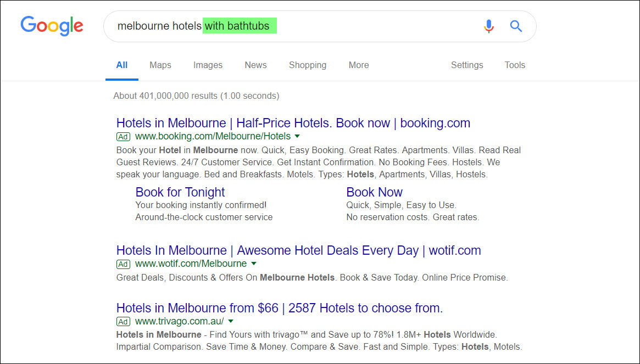
Task: Open the Book Now sitelink
Action: tap(374, 192)
